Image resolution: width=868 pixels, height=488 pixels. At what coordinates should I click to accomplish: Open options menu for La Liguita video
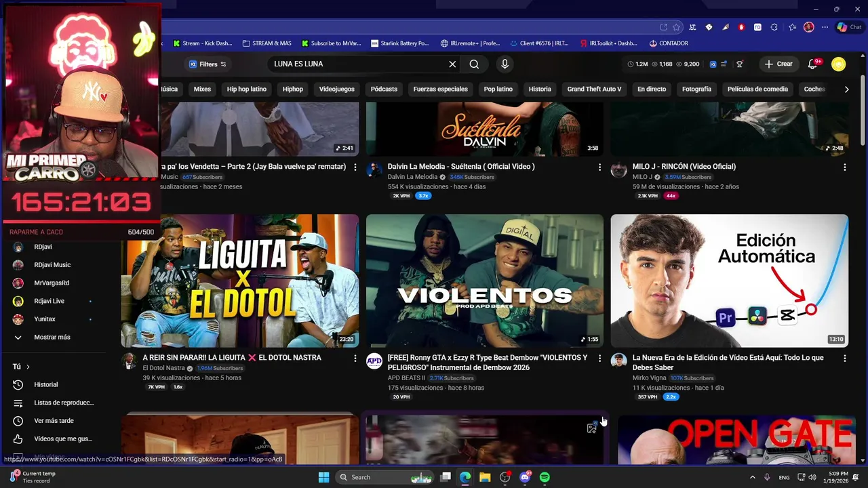[x=355, y=358]
